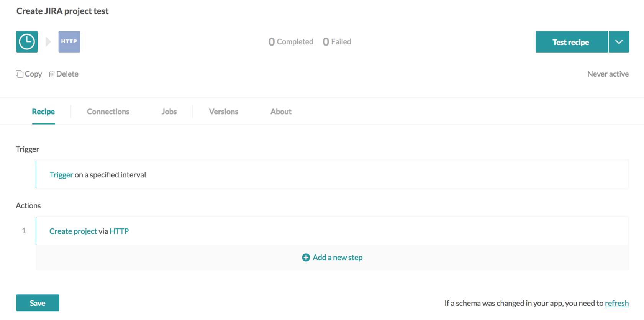Click the copy icon beside Copy
This screenshot has width=644, height=320.
(20, 74)
